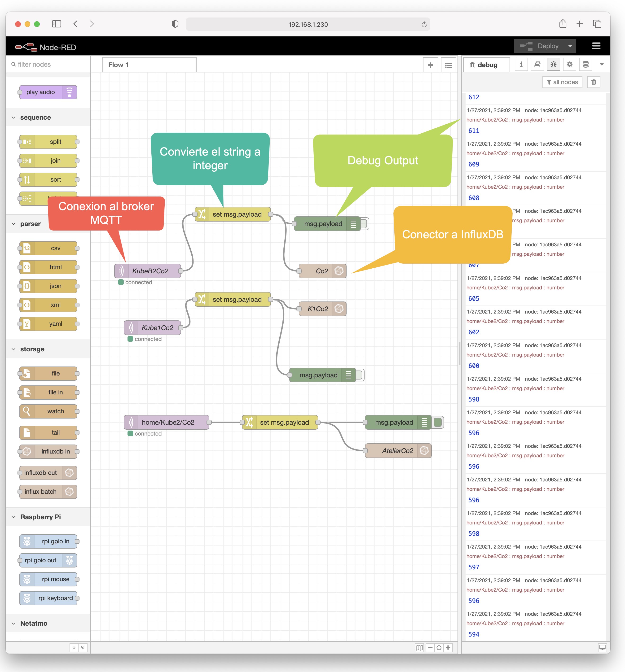
Task: Collapse the Netatmo palette category
Action: point(48,623)
